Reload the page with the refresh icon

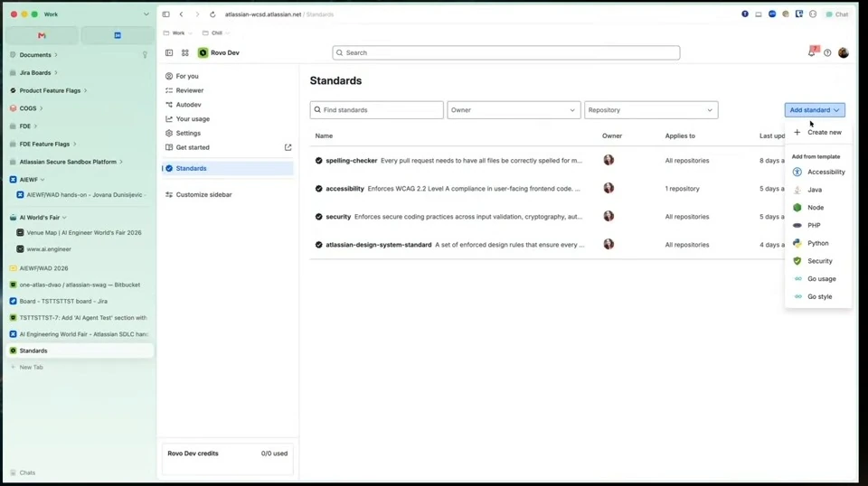212,14
